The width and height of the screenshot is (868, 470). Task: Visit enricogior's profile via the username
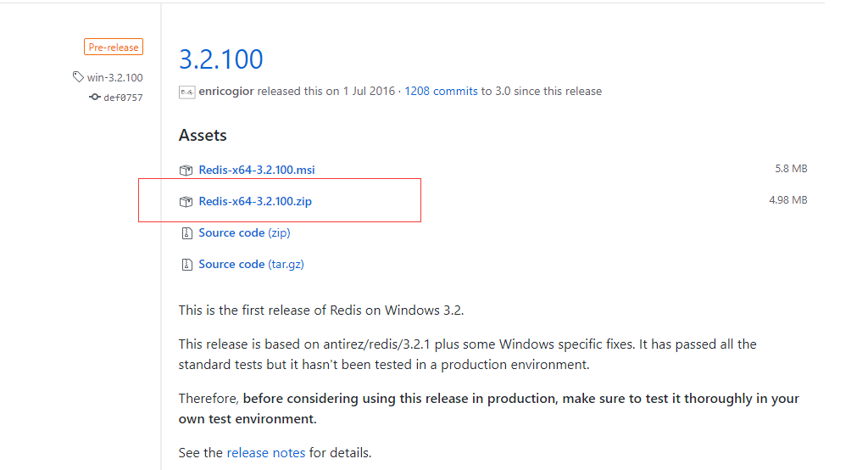(x=225, y=91)
